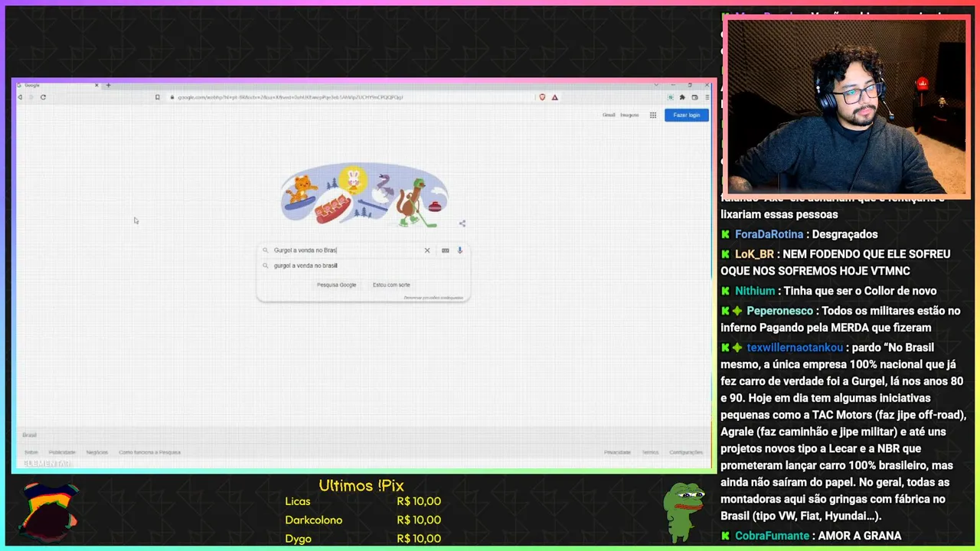Click the bookmark icon in the address bar
Viewport: 980px width, 551px height.
[x=158, y=97]
